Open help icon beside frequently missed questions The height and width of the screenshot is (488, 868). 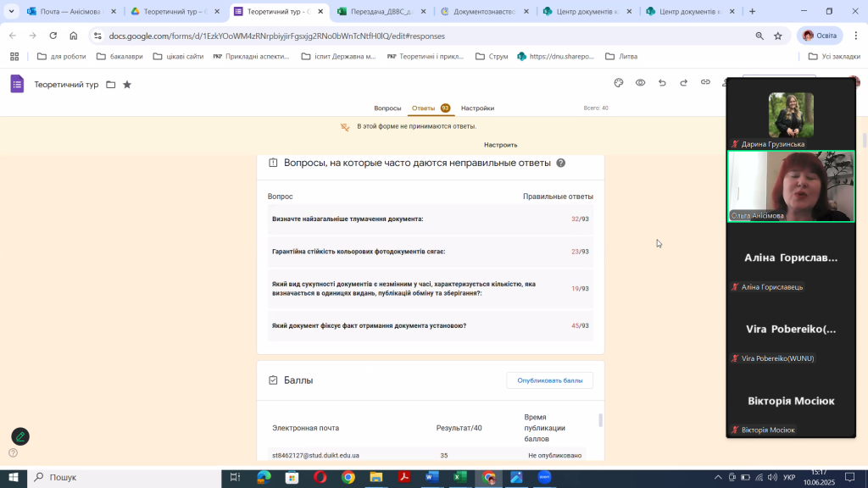(560, 163)
